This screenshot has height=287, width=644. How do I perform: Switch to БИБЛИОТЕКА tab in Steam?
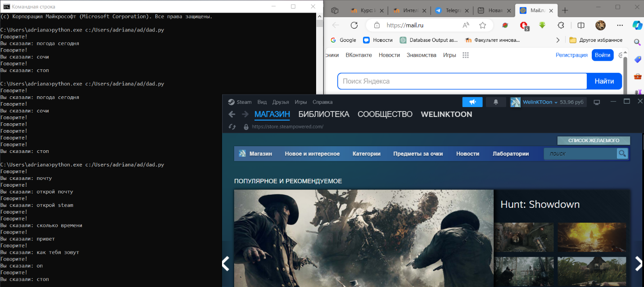[324, 114]
